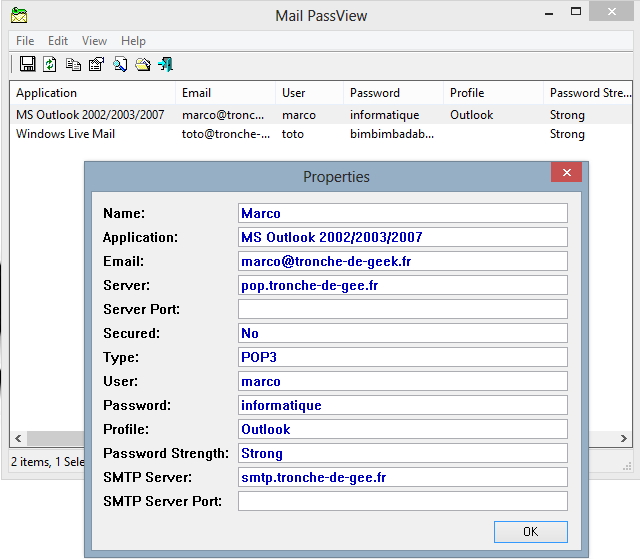
Task: Sort by the Password column header
Action: pos(393,93)
